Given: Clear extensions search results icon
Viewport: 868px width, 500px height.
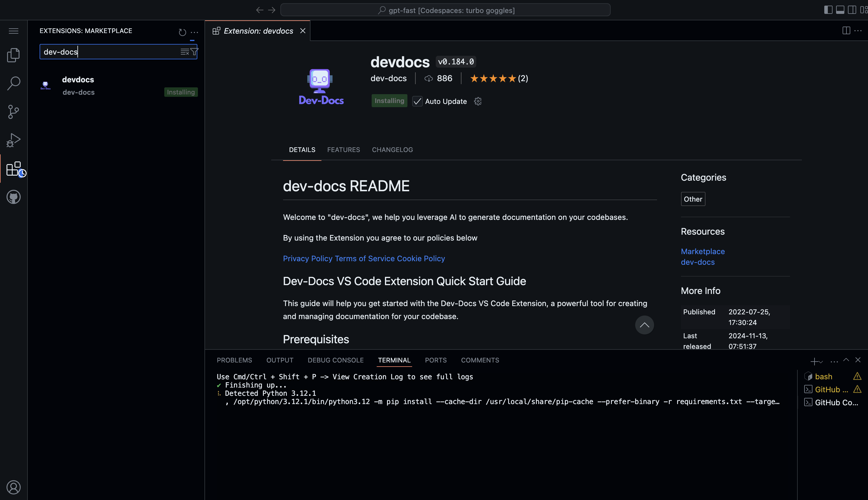Looking at the screenshot, I should coord(185,52).
